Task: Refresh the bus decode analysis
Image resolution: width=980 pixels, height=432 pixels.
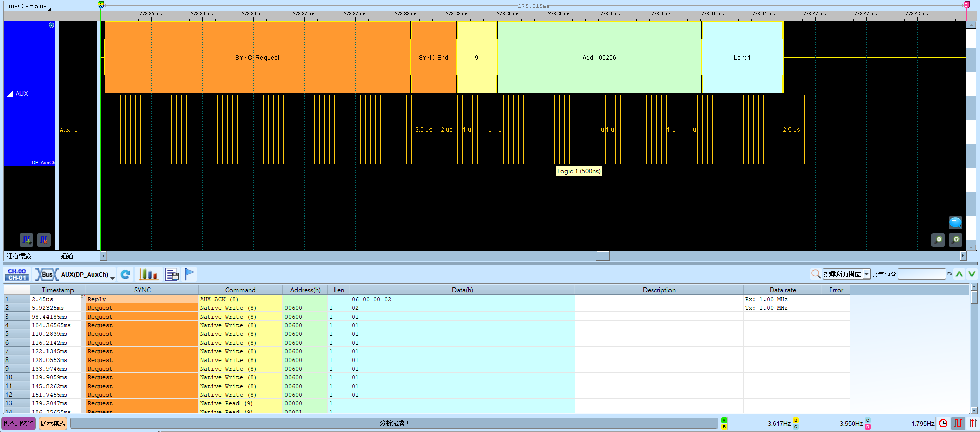Action: coord(125,275)
